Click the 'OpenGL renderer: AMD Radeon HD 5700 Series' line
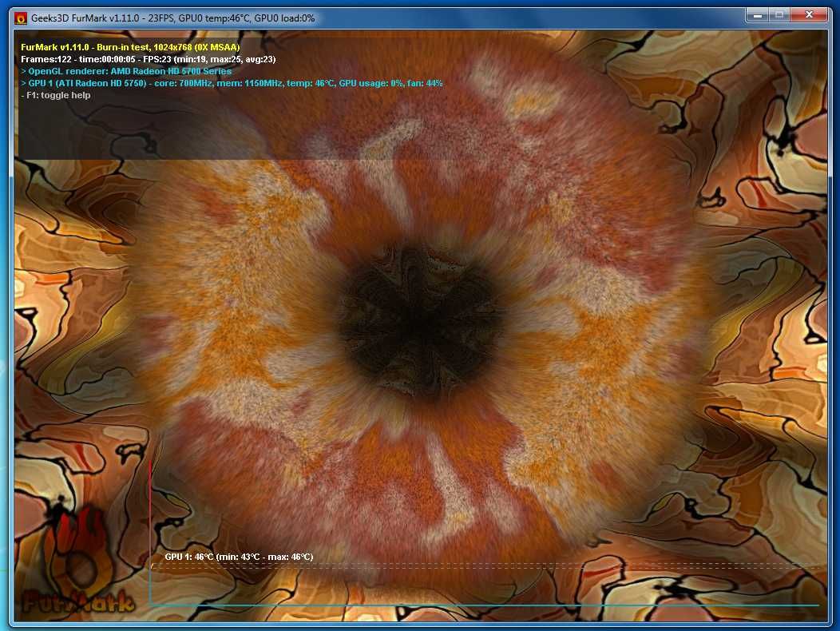The width and height of the screenshot is (840, 631). click(x=126, y=71)
